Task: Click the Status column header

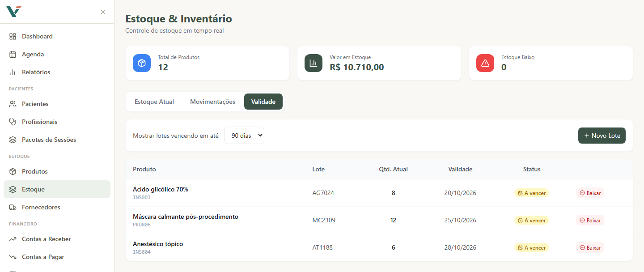Action: 532,169
